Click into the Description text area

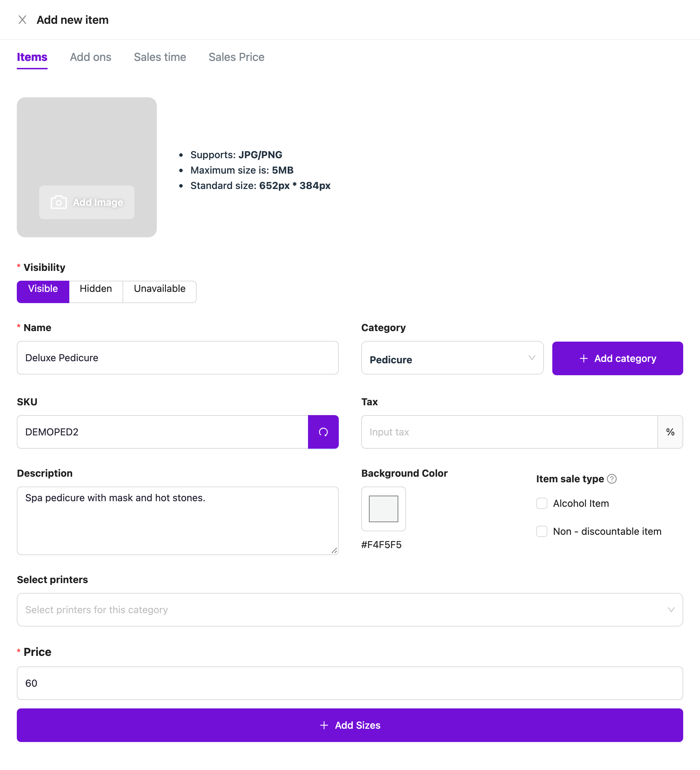pos(177,520)
